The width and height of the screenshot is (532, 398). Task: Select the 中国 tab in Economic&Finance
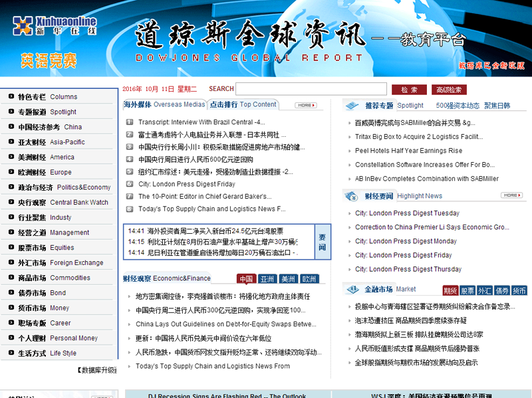[x=246, y=279]
